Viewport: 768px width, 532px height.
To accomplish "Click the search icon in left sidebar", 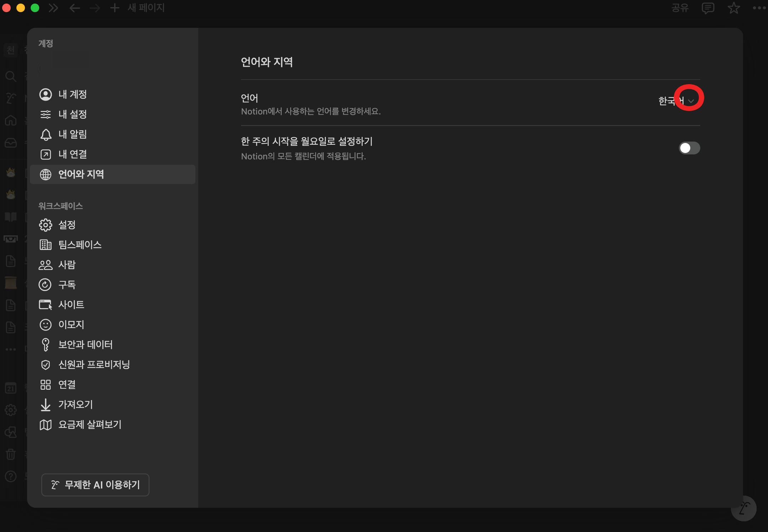I will (x=11, y=76).
